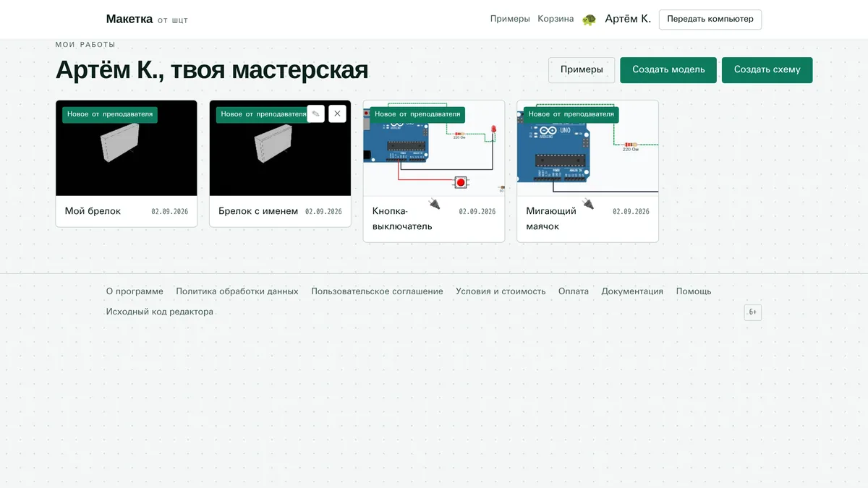Click the Макетка logo
Viewport: 868px width, 488px height.
click(129, 19)
